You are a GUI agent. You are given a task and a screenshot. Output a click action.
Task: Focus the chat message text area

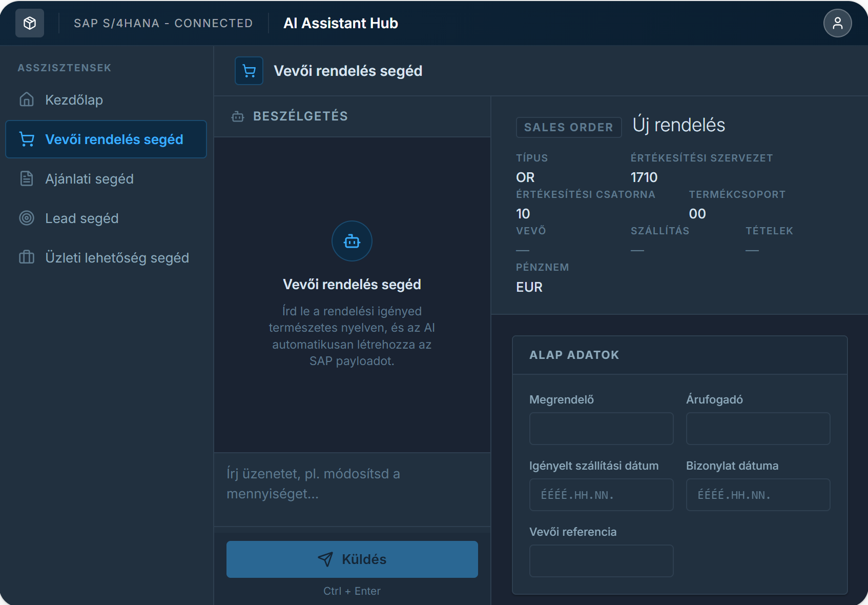coord(352,490)
